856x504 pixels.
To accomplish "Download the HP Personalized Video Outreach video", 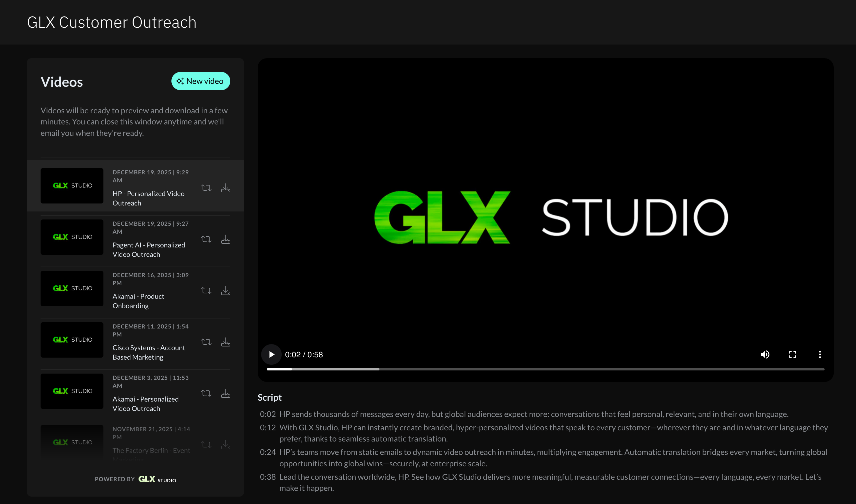I will [x=225, y=188].
